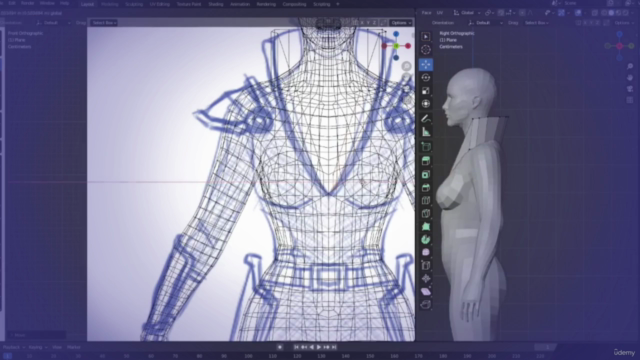Screen dimensions: 640x360
Task: Toggle camera view in the right viewport
Action: 630,89
